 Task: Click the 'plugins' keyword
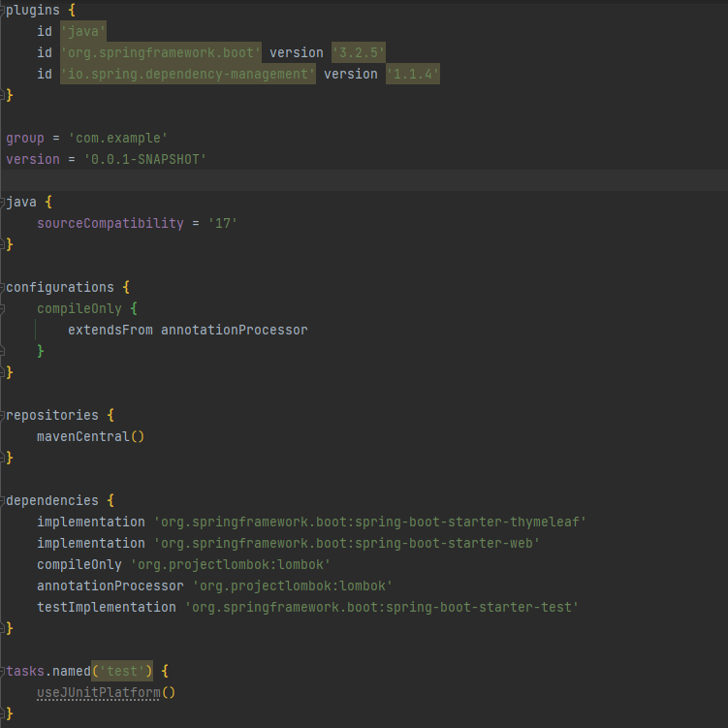point(33,11)
